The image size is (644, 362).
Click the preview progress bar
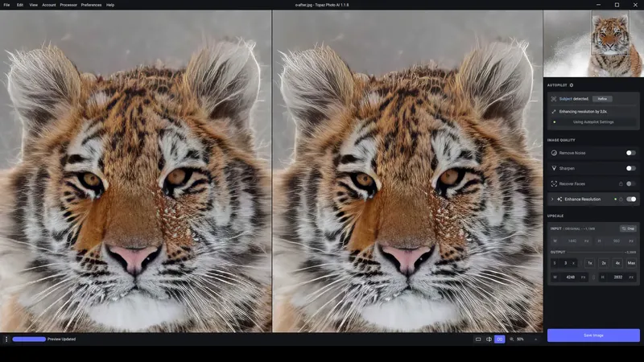[x=29, y=339]
